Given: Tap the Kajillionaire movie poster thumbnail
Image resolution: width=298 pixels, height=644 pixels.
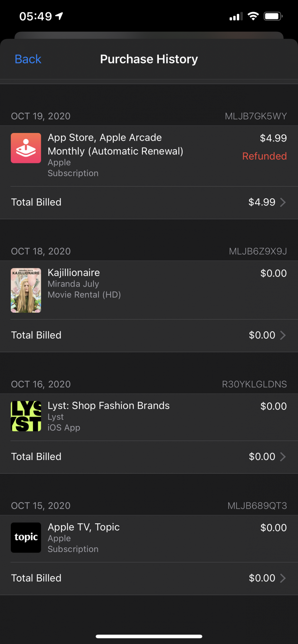Looking at the screenshot, I should tap(26, 290).
